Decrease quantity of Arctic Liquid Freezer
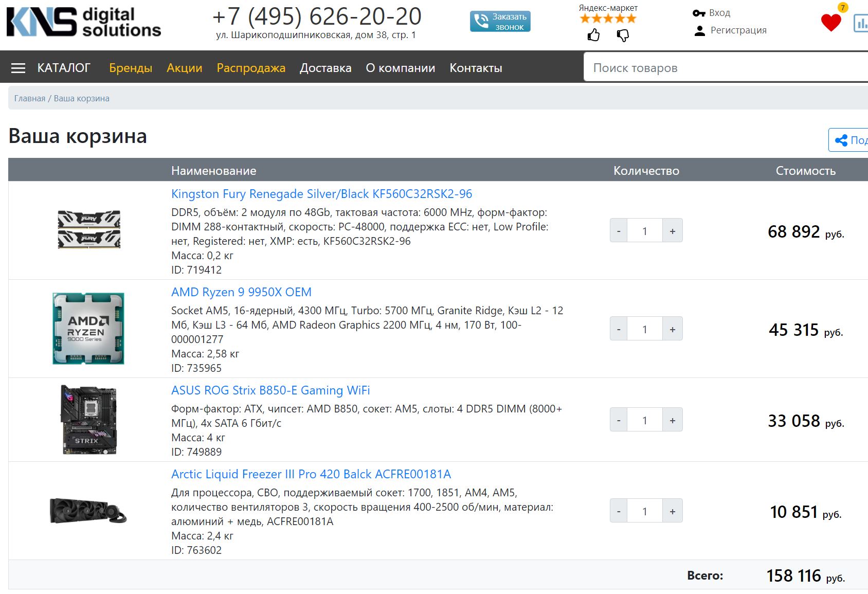The width and height of the screenshot is (868, 594). (619, 511)
